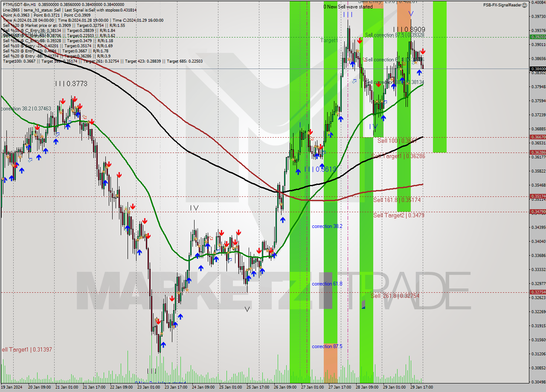
Task: Click the blue 'correction 87.5' label
Action: click(x=327, y=346)
